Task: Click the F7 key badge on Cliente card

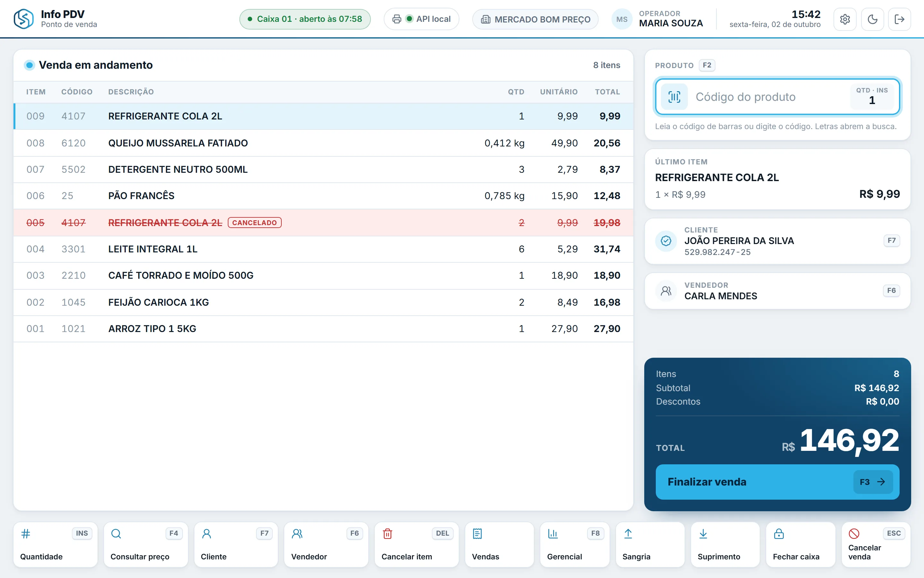Action: pyautogui.click(x=891, y=241)
